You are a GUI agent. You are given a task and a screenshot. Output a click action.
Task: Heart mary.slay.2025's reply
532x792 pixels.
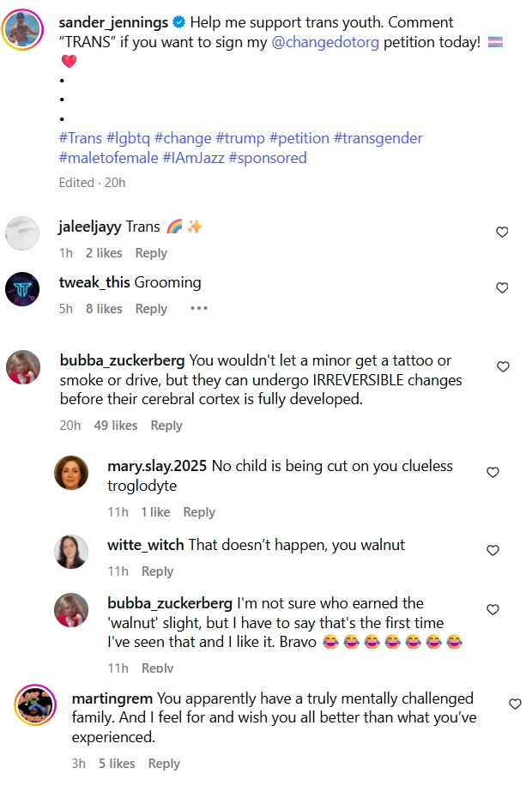493,472
